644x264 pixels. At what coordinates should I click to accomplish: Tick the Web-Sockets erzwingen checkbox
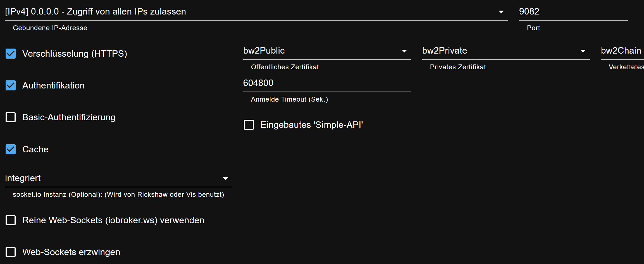[11, 252]
